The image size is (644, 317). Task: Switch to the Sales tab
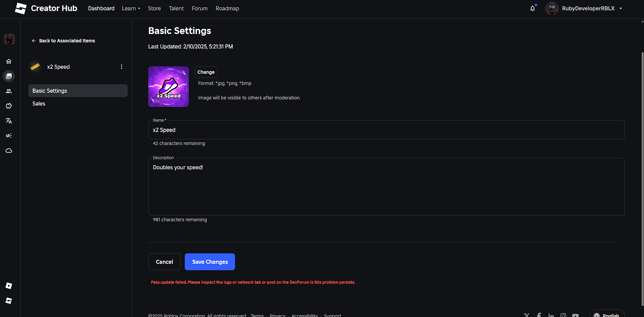coord(39,103)
